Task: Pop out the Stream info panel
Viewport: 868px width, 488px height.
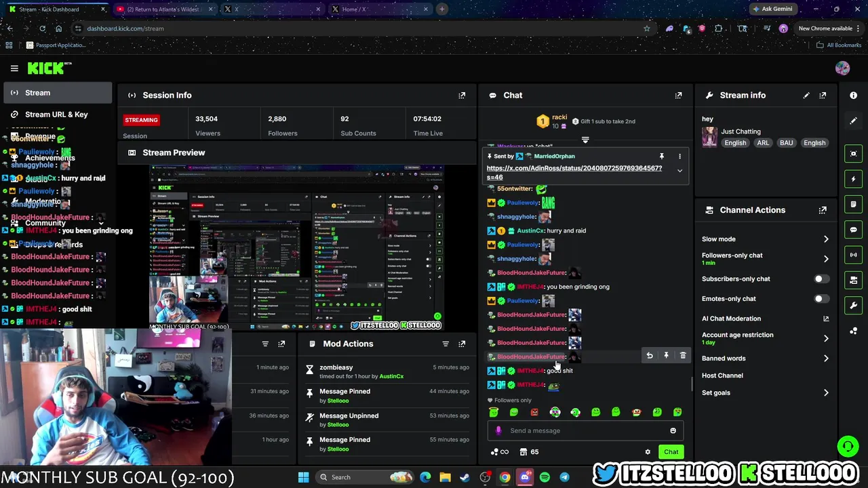Action: 823,96
